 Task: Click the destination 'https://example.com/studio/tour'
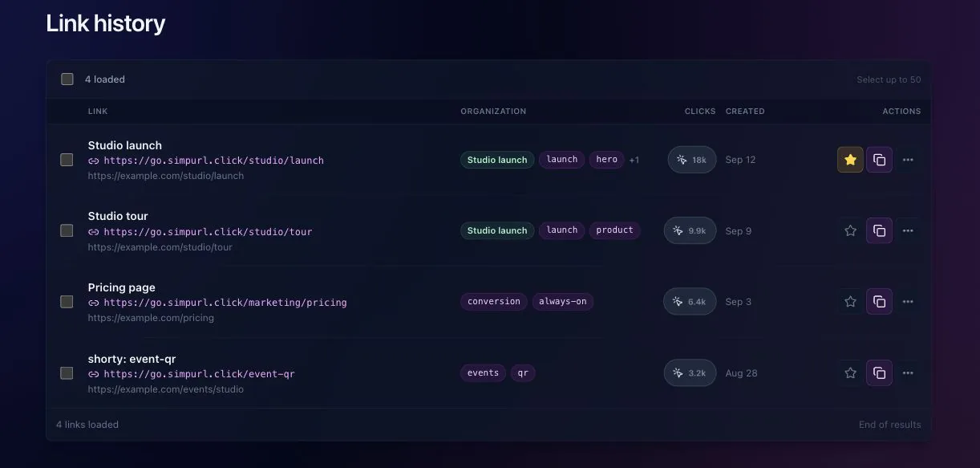160,247
